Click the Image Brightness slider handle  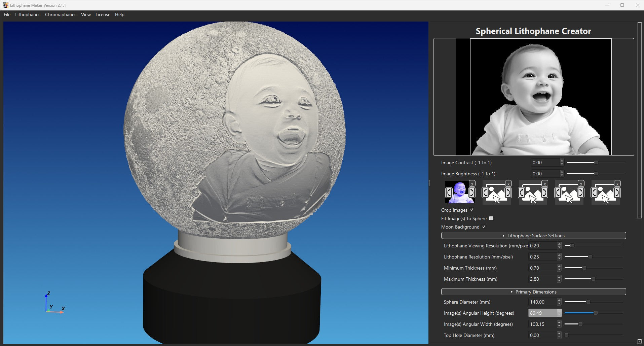pos(596,174)
